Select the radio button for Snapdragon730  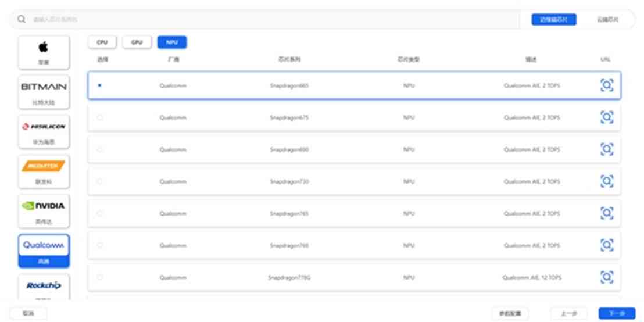coord(100,181)
